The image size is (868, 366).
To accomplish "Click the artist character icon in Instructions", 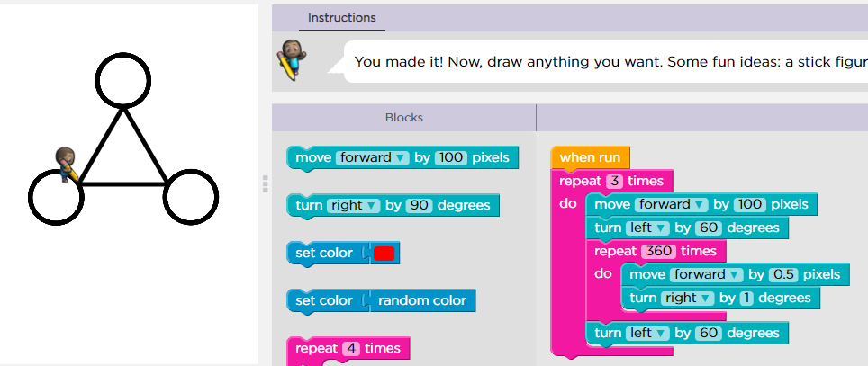I will pos(290,59).
